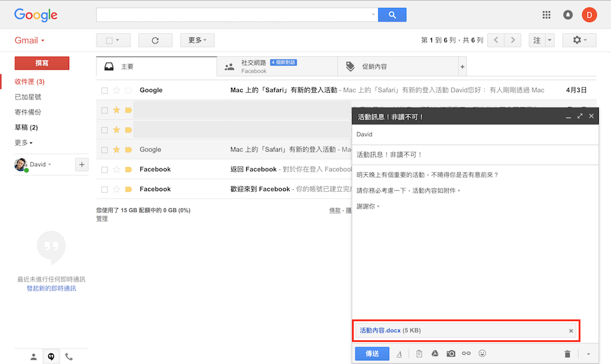Image resolution: width=611 pixels, height=364 pixels.
Task: Insert a link in compose toolbar
Action: click(x=466, y=354)
